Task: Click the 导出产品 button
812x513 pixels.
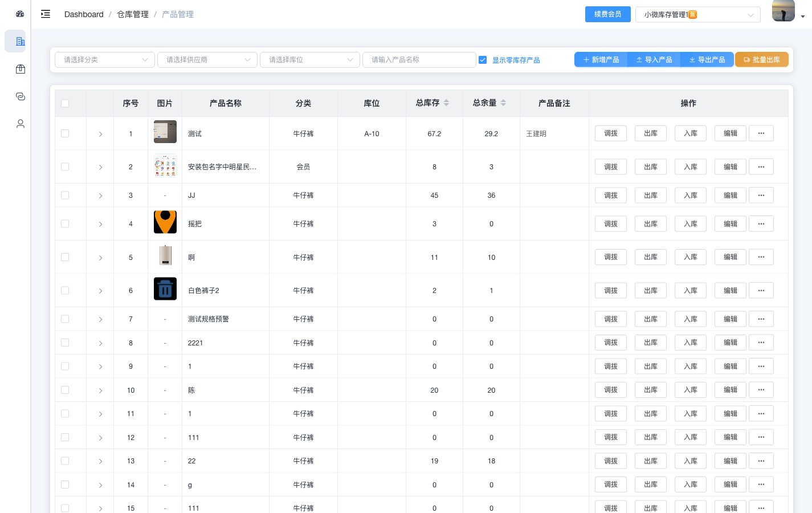Action: 707,60
